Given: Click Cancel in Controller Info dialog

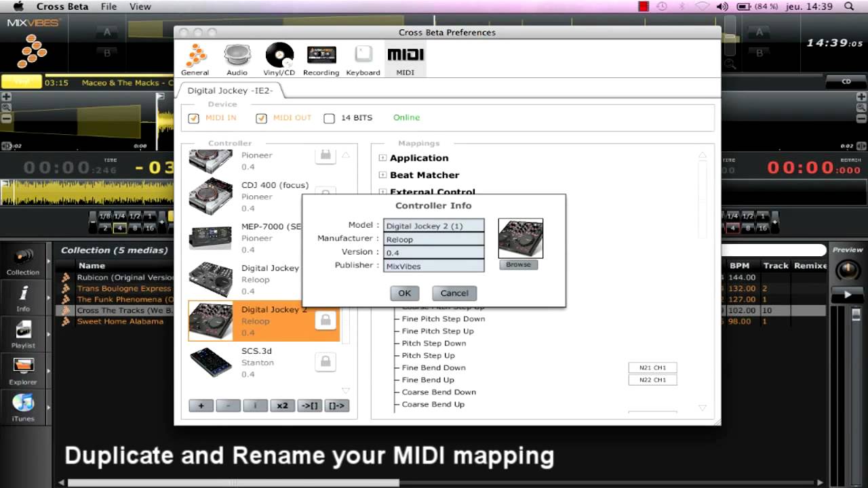Looking at the screenshot, I should [x=454, y=293].
